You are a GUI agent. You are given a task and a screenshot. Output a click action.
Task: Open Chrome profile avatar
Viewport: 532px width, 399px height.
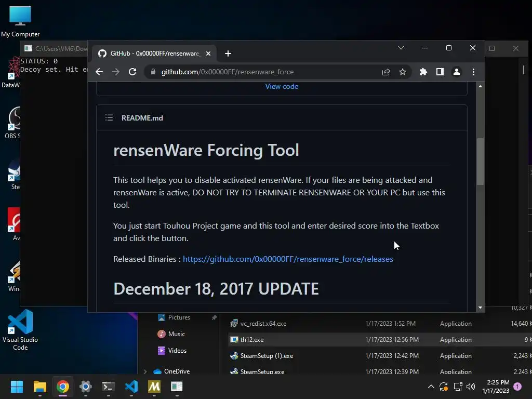coord(457,72)
